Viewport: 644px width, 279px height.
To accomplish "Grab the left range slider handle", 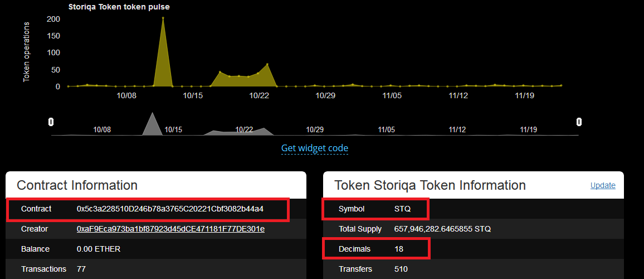I will point(51,122).
